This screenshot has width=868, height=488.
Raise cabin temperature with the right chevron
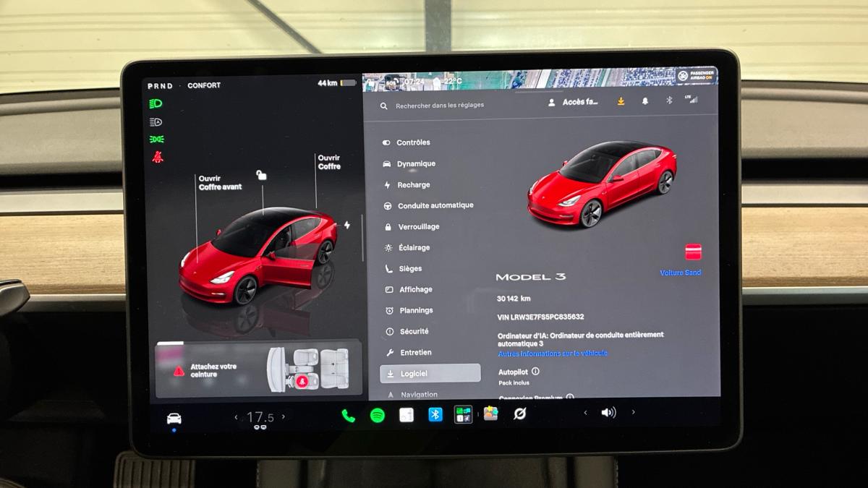point(283,417)
